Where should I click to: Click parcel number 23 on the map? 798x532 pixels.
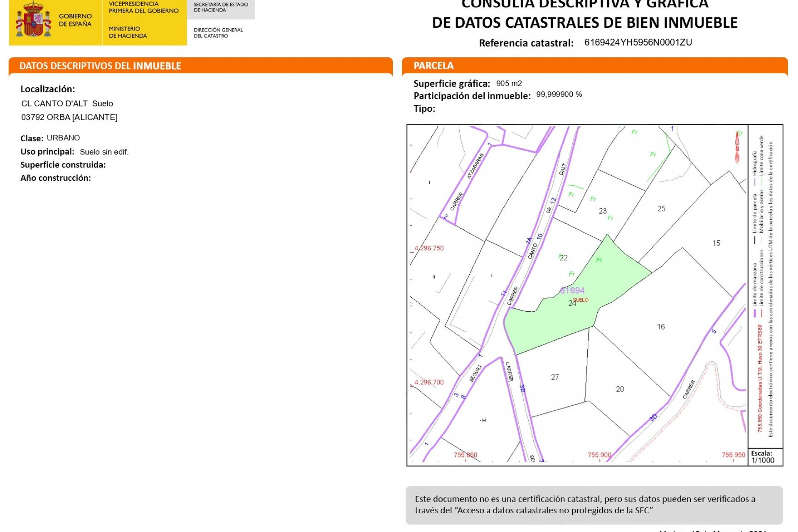[603, 211]
